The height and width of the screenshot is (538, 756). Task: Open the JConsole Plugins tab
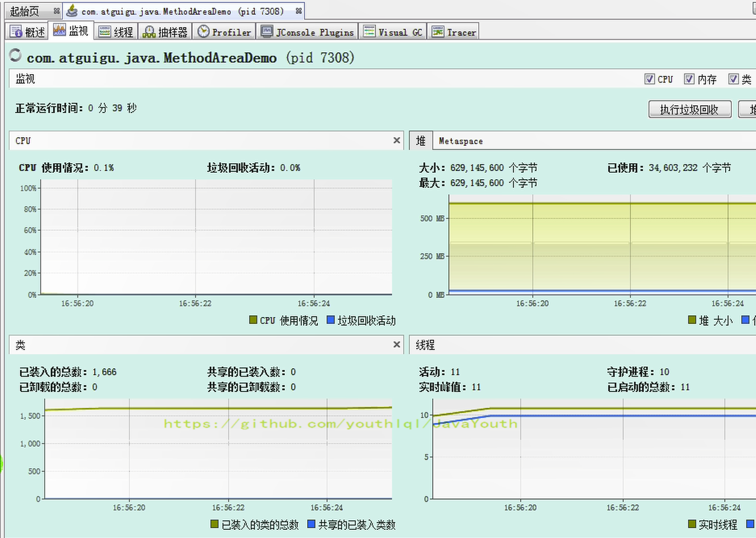coord(307,32)
